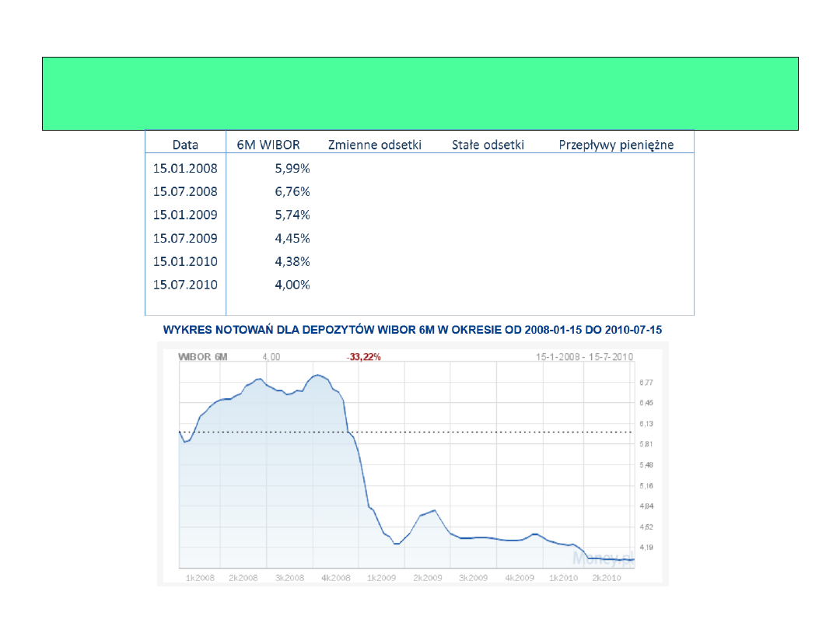Image resolution: width=840 pixels, height=630 pixels.
Task: Select the 4,45% rate value
Action: 292,238
